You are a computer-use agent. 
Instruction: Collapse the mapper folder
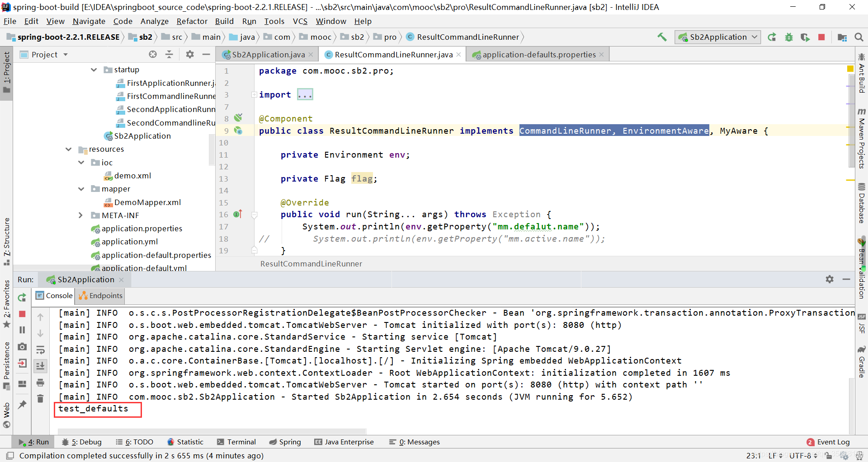click(x=81, y=189)
